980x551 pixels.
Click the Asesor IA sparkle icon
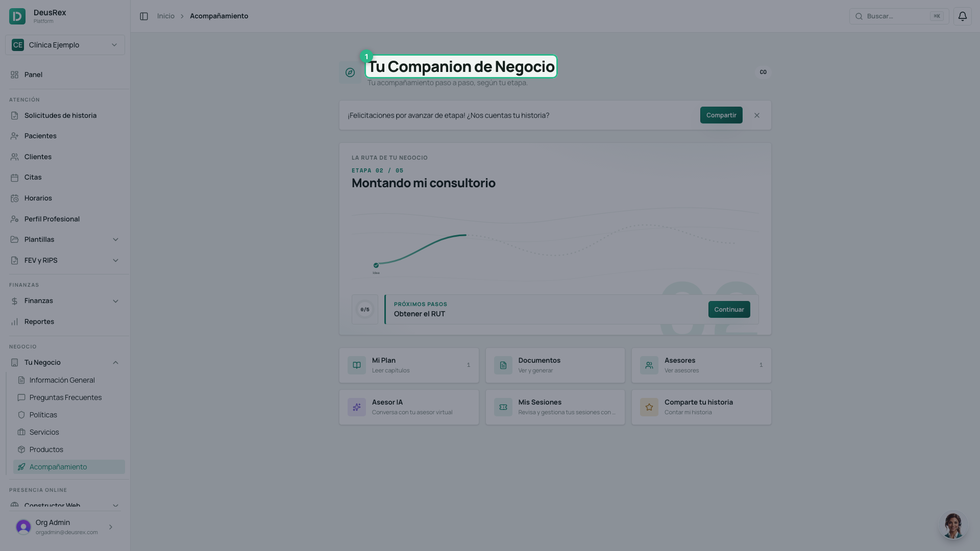tap(357, 407)
